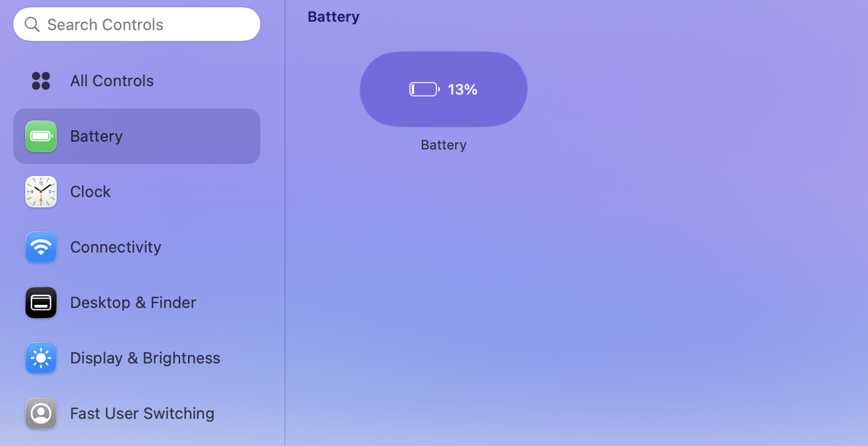Click the 13% battery percentage text
The width and height of the screenshot is (868, 446).
[x=462, y=90]
